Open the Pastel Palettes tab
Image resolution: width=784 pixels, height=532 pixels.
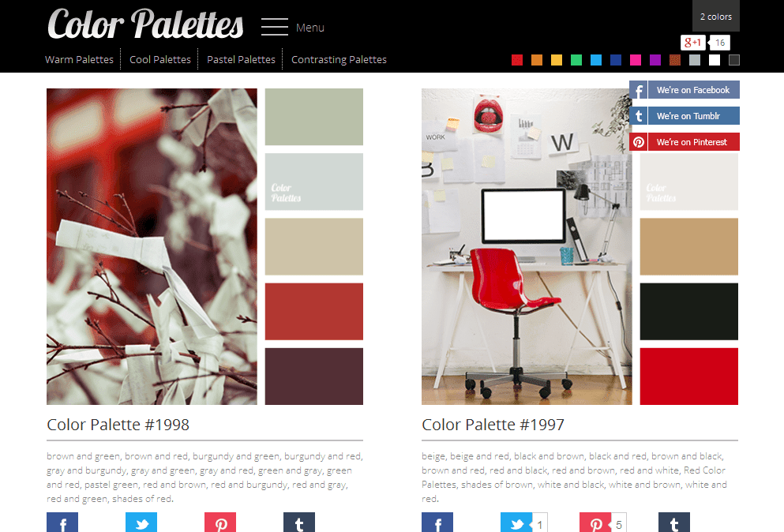click(x=241, y=59)
